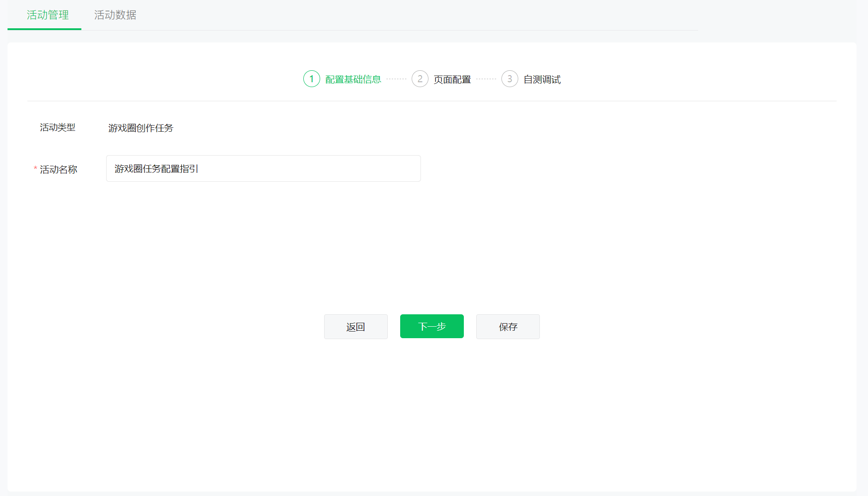Switch to the 活动数据 tab
Viewport: 868px width, 496px height.
[x=115, y=15]
